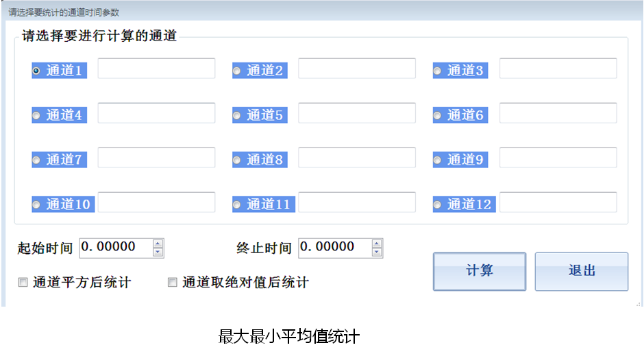This screenshot has width=644, height=354.
Task: Decrease 终止时间 with the down arrow
Action: point(377,252)
